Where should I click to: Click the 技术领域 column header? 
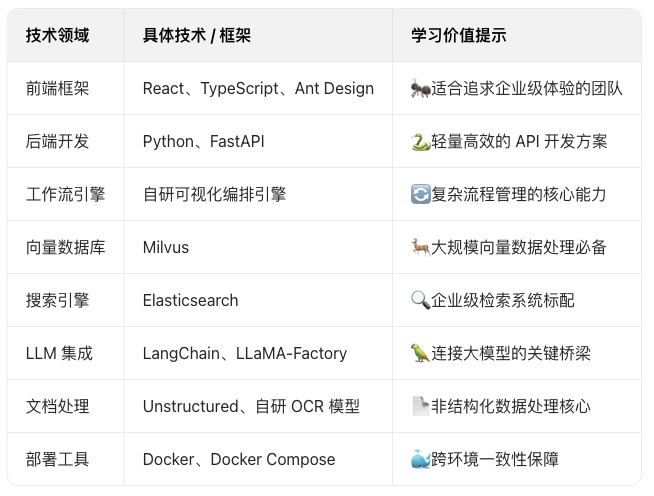click(x=58, y=35)
